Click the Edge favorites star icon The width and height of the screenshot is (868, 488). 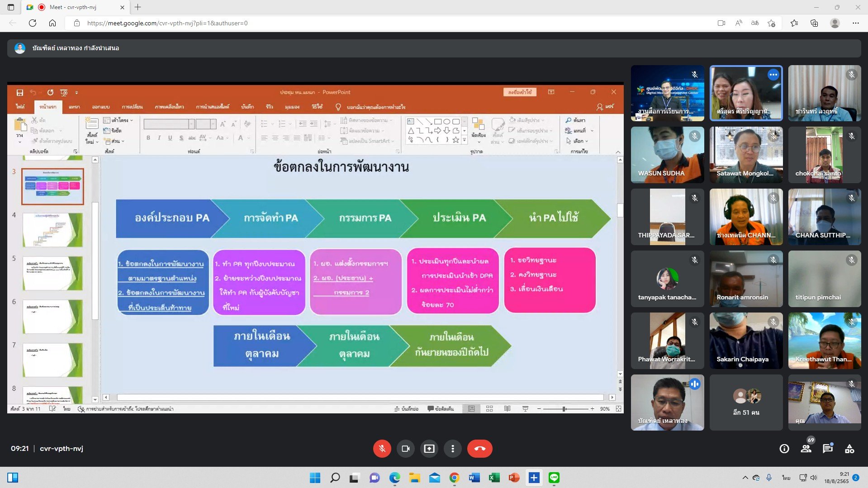point(794,23)
